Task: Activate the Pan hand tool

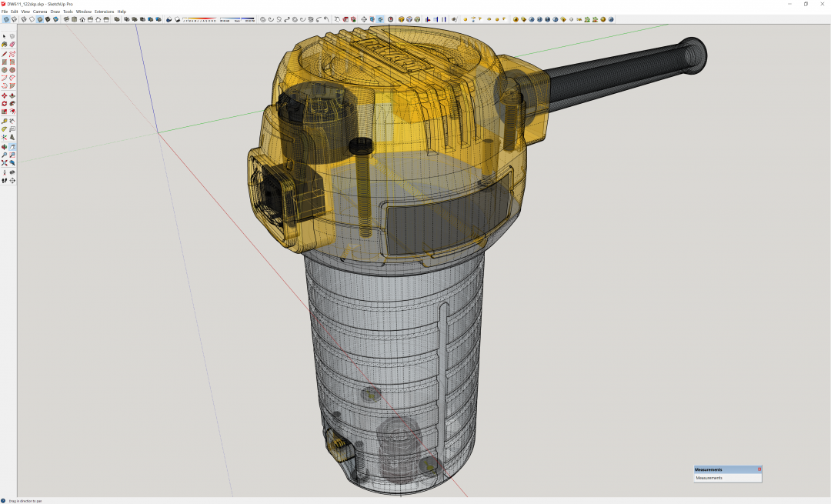Action: (12, 146)
